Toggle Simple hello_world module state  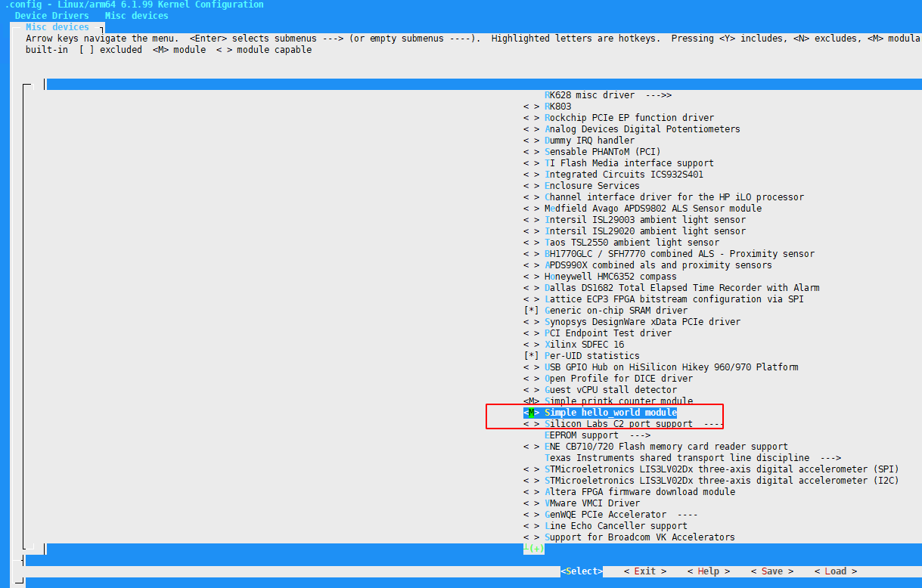click(x=531, y=413)
